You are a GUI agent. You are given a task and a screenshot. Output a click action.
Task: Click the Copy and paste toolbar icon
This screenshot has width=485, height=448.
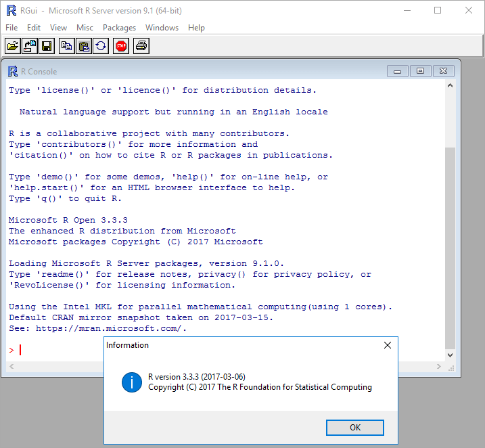[x=101, y=46]
